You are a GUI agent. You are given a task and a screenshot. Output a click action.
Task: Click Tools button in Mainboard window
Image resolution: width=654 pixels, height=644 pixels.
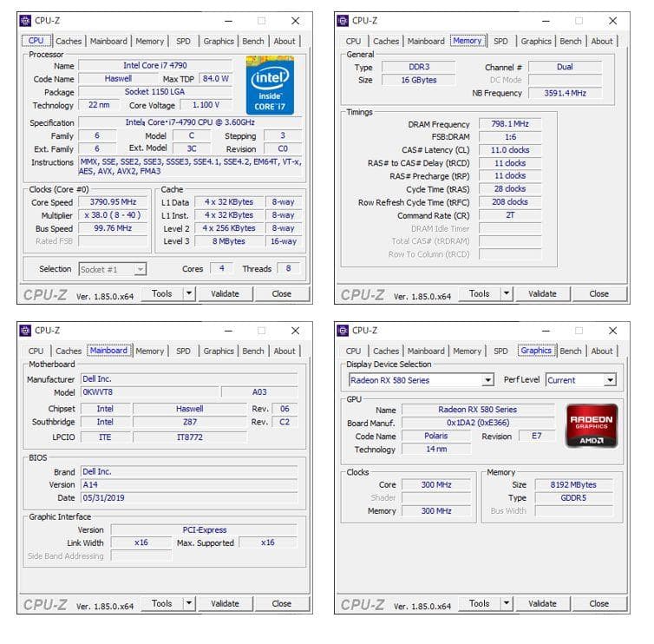162,603
